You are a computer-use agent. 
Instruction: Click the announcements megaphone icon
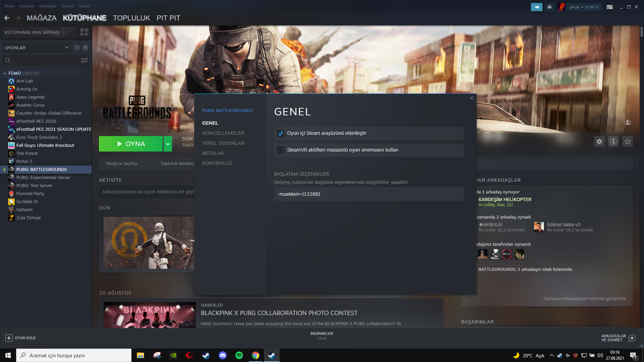click(x=536, y=7)
